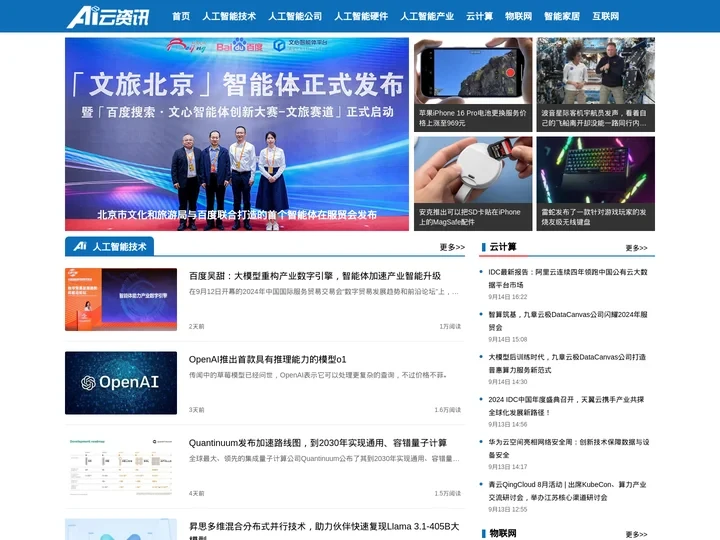The image size is (720, 540).
Task: Open 云计算 item 青云QingCloud 8月活动
Action: click(568, 491)
